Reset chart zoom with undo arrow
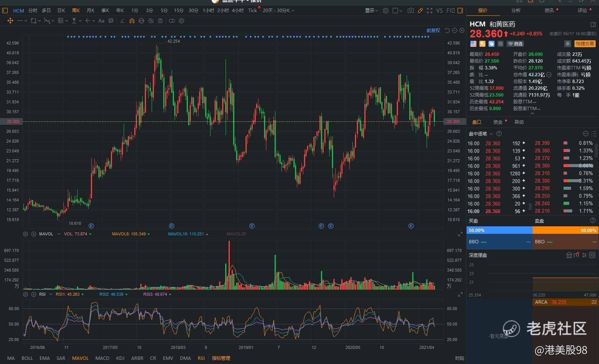Viewport: 599px width, 364px height. pos(447,30)
